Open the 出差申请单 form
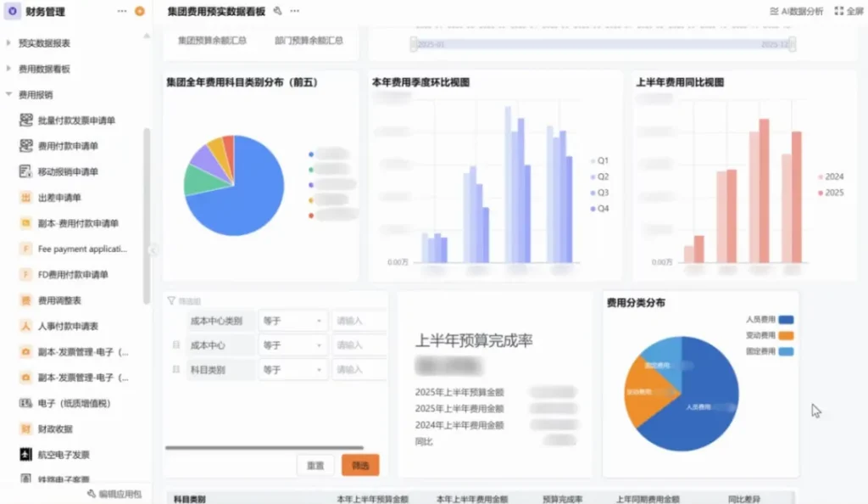Screen dimensions: 868x504 click(x=59, y=198)
